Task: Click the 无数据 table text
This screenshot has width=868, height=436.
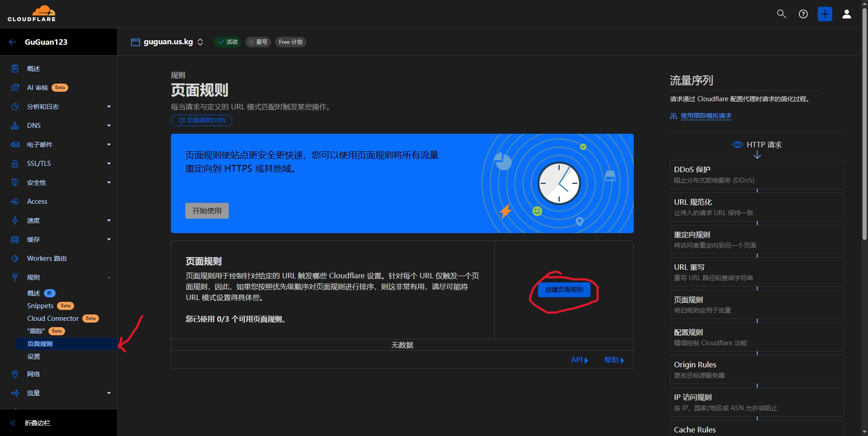Action: point(402,345)
